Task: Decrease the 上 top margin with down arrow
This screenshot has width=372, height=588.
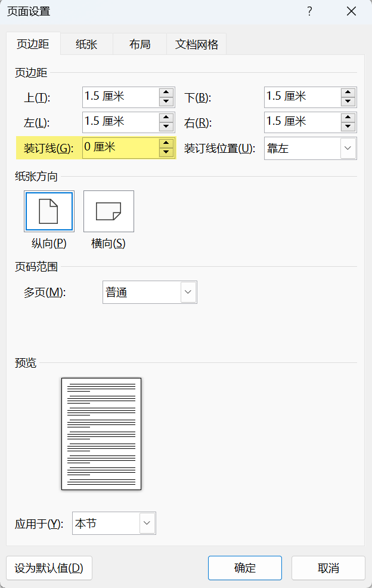Action: pos(166,101)
